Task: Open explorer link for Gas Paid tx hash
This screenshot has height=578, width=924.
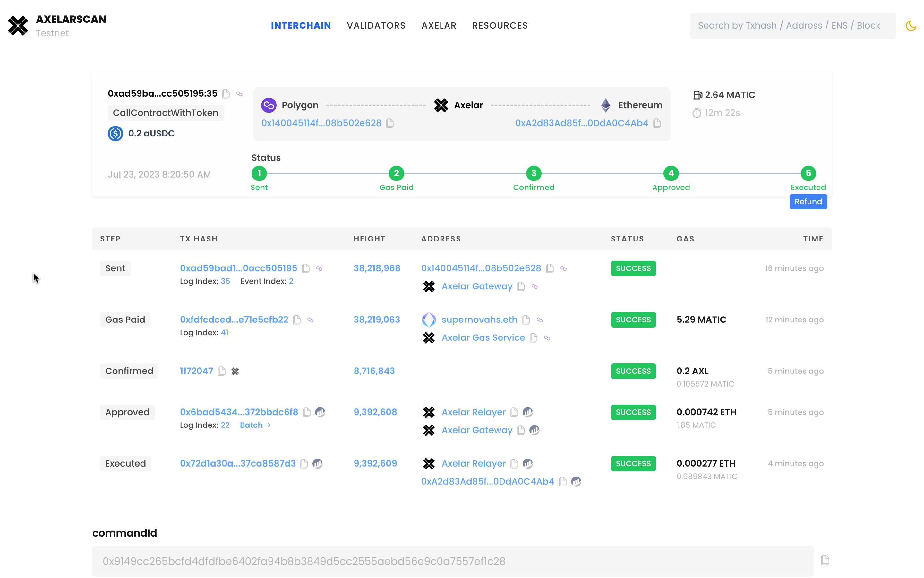Action: click(x=311, y=320)
